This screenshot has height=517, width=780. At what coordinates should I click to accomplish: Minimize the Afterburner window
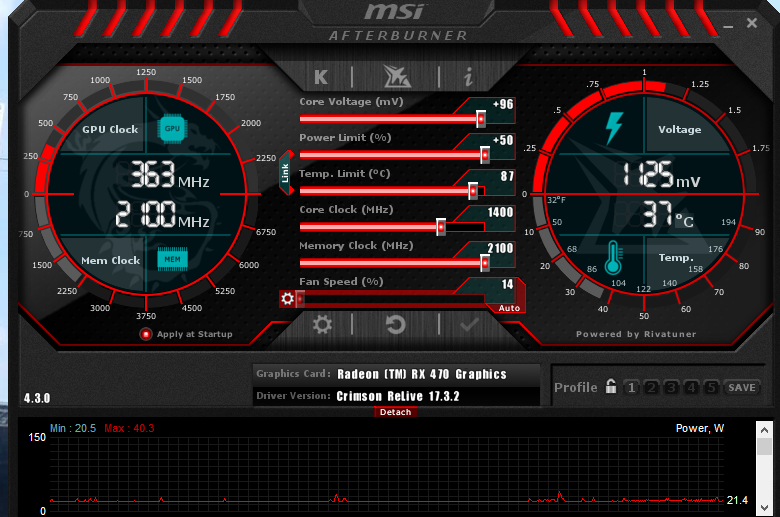[728, 25]
